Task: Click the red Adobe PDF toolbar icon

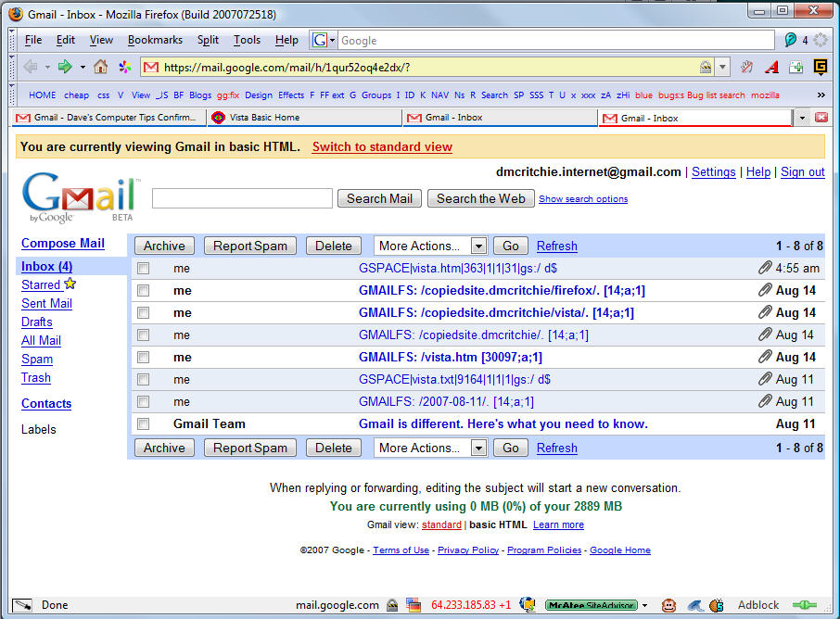Action: [772, 67]
